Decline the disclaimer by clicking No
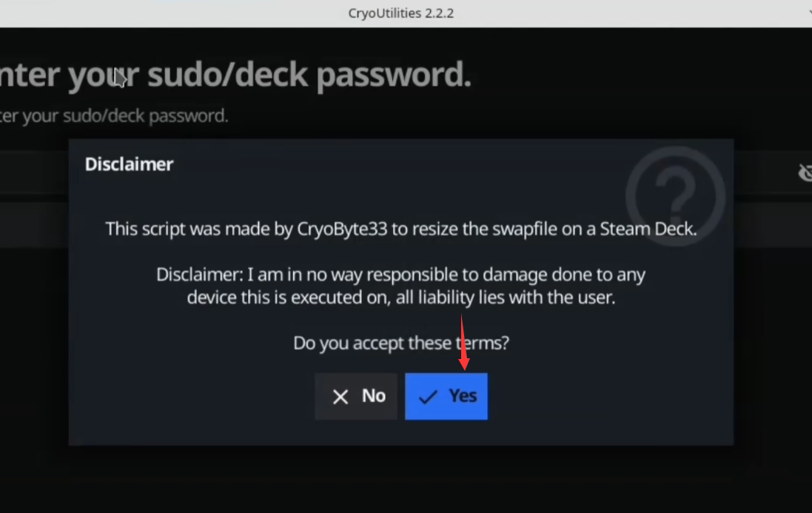 [x=356, y=396]
